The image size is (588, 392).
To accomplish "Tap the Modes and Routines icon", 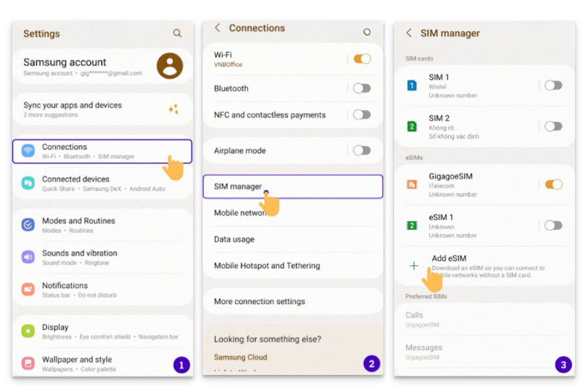I will [x=28, y=225].
